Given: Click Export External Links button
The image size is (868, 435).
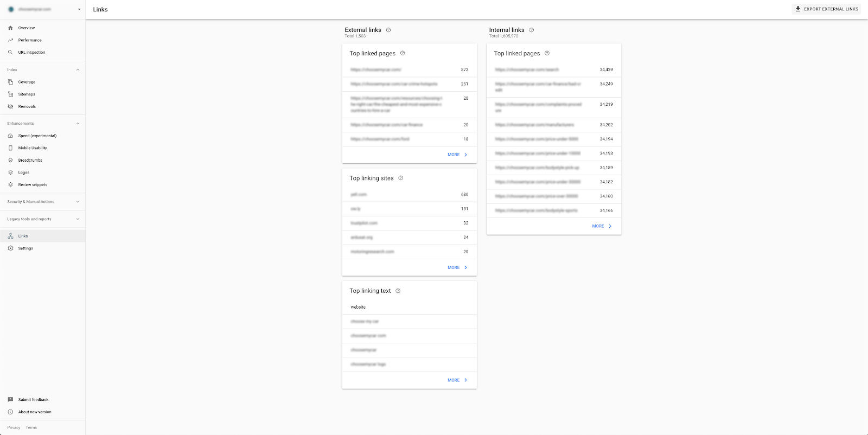Looking at the screenshot, I should [826, 9].
